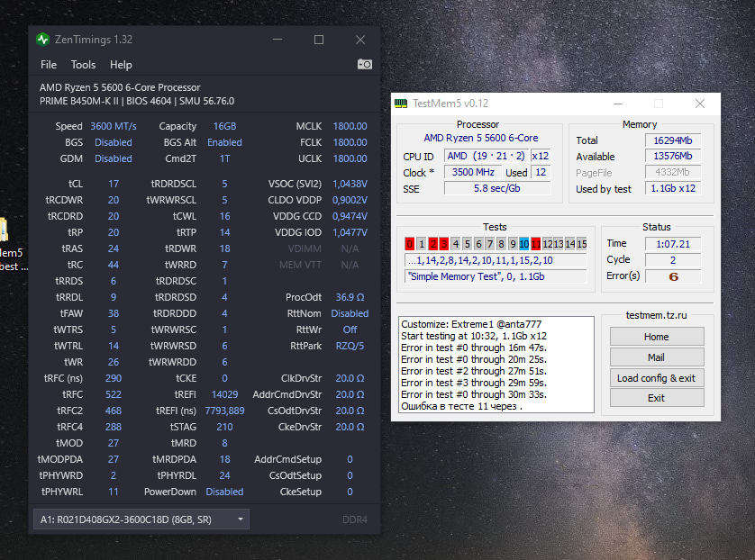
Task: Click the VDDG IOD value 1,0477V
Action: 350,232
